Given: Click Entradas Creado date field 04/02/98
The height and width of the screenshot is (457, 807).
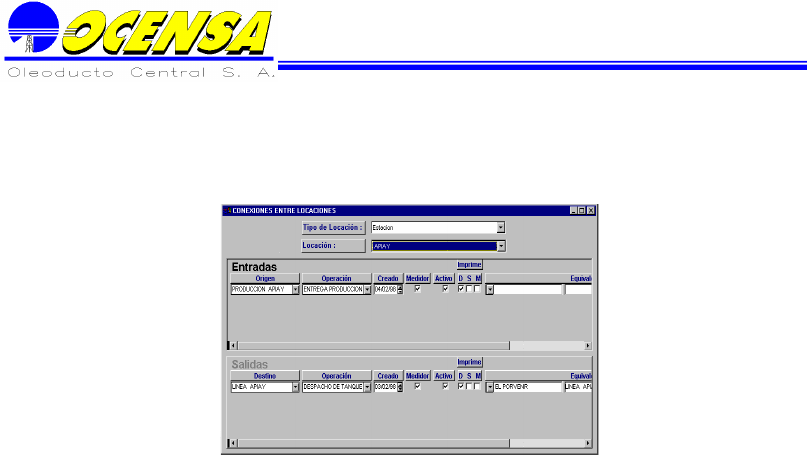Looking at the screenshot, I should (385, 290).
